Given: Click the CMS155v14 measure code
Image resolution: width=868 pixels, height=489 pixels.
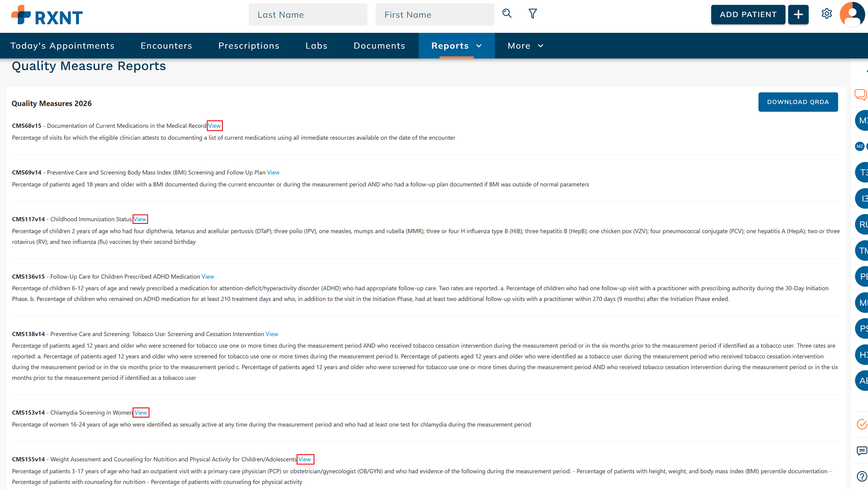Looking at the screenshot, I should click(x=28, y=459).
